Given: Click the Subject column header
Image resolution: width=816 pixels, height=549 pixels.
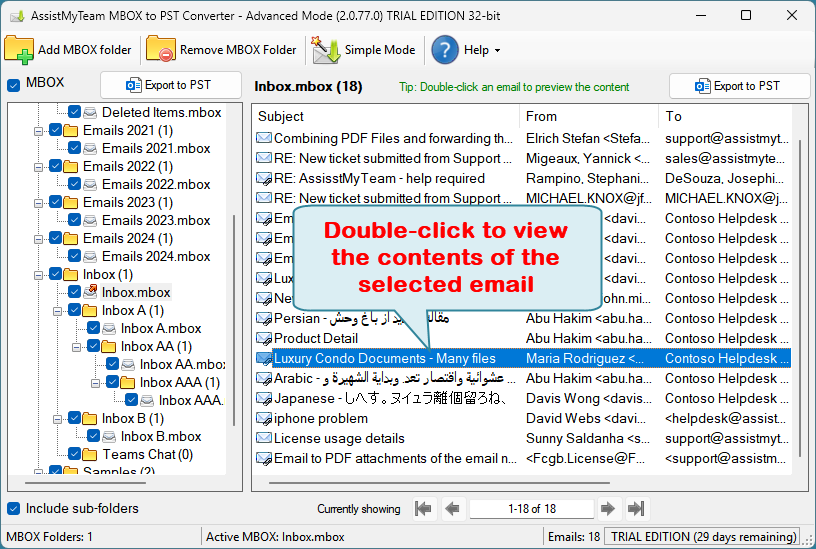Looking at the screenshot, I should 386,117.
